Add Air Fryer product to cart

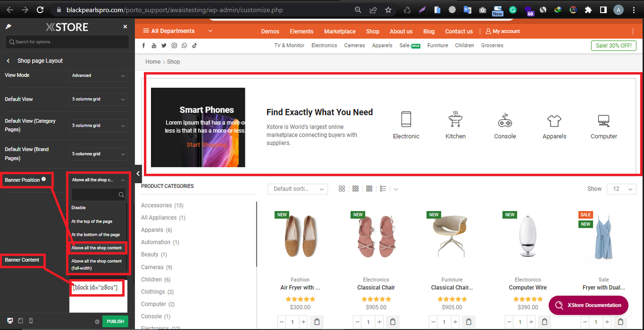click(x=317, y=322)
